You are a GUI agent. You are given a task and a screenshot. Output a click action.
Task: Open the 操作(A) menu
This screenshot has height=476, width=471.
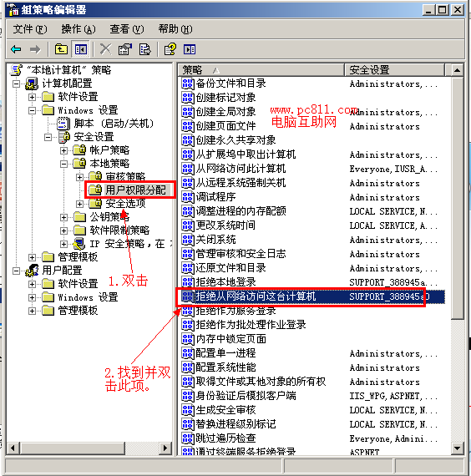78,29
